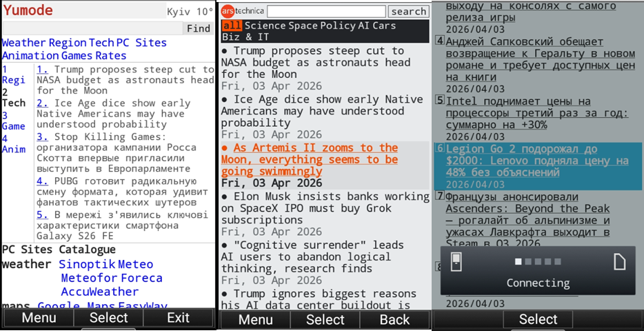Open the PC Sites link
This screenshot has height=333, width=644.
pyautogui.click(x=141, y=43)
